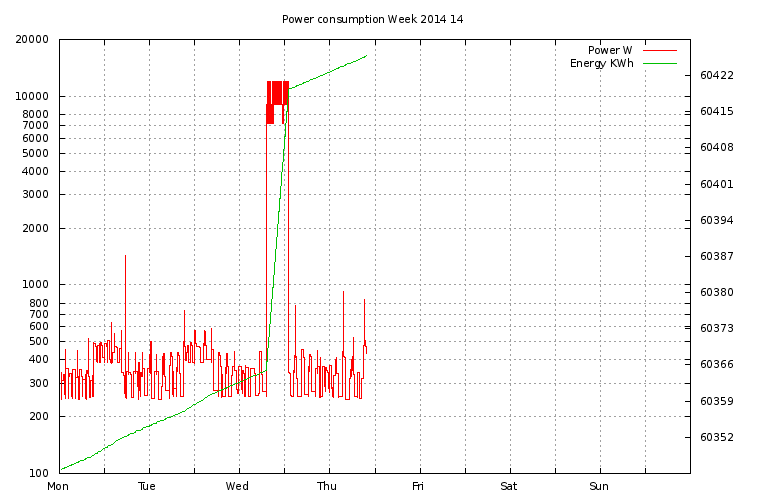Click the '4000' left axis value

point(35,171)
